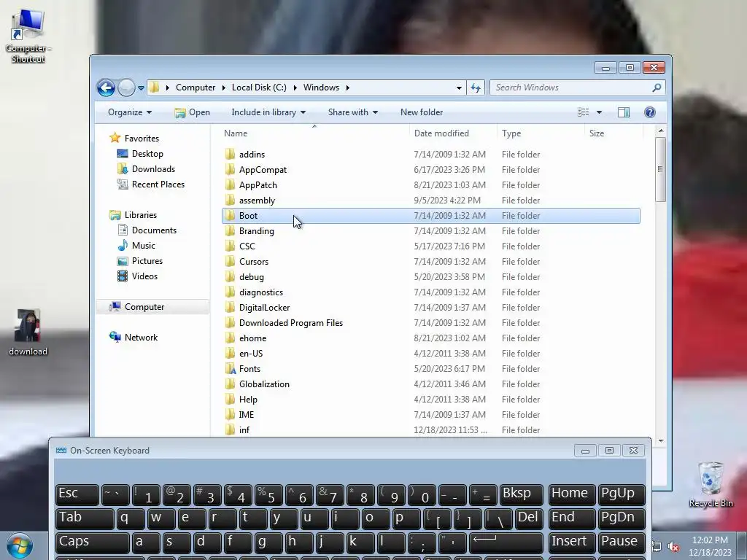
Task: Click the Explorer forward arrow button
Action: (126, 87)
